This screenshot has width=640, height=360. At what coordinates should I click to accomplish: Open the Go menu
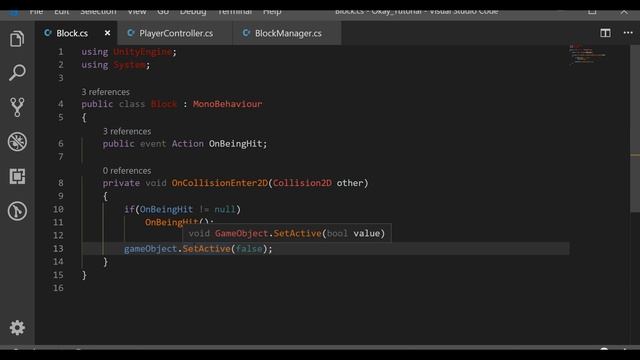(163, 11)
